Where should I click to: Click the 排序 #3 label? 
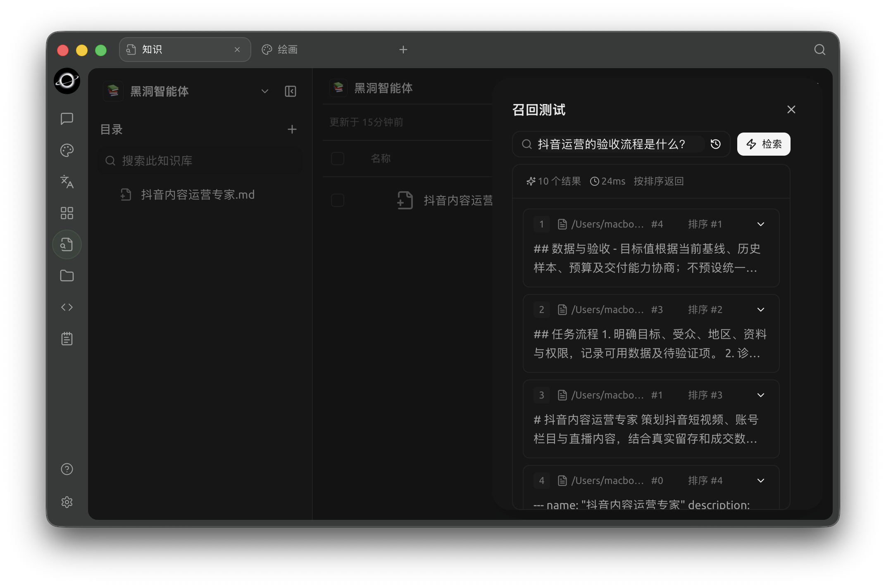705,395
